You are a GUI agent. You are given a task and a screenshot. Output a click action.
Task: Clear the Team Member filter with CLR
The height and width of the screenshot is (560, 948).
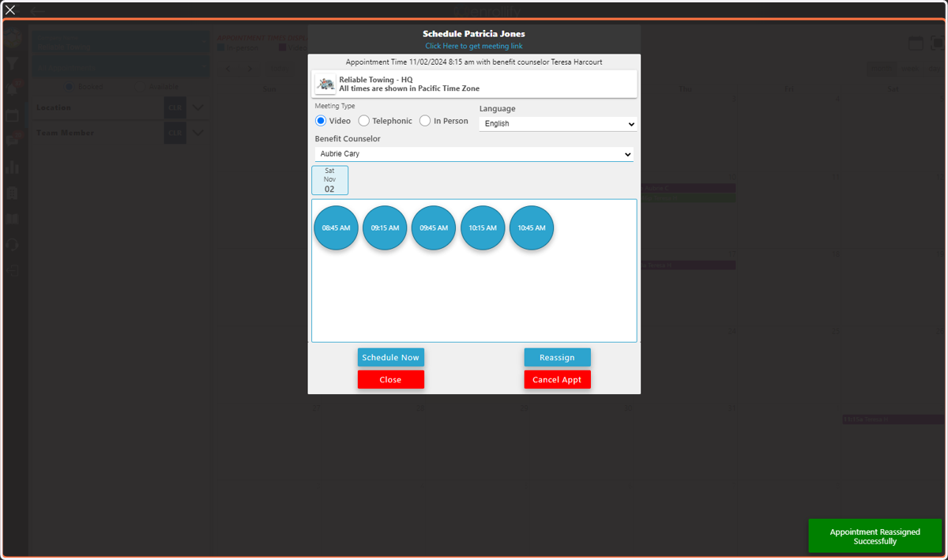pyautogui.click(x=175, y=133)
